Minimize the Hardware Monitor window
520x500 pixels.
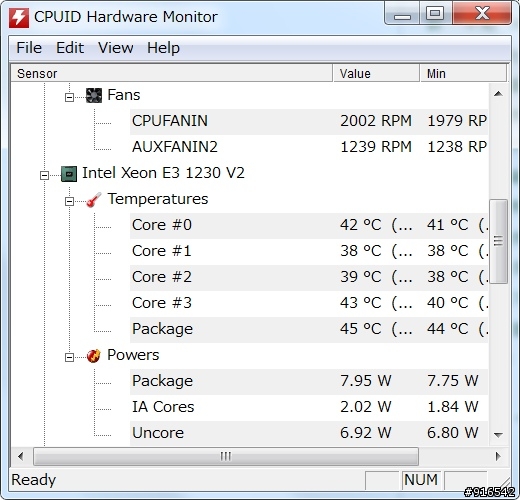[x=402, y=13]
